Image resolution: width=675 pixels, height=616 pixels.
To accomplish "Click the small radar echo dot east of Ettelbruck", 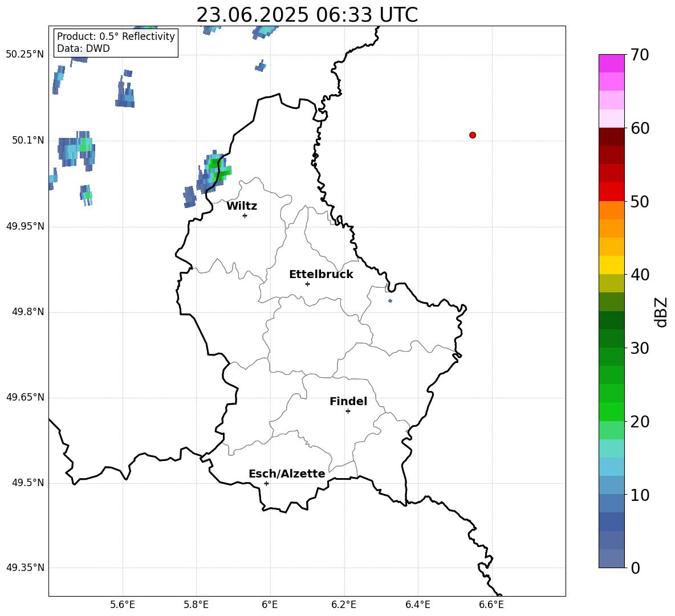I will (x=390, y=301).
